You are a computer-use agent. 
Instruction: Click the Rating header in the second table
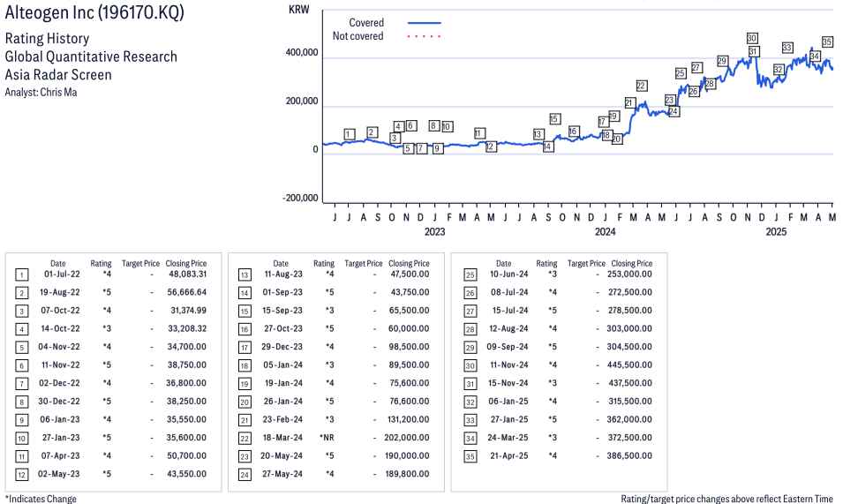tap(324, 263)
